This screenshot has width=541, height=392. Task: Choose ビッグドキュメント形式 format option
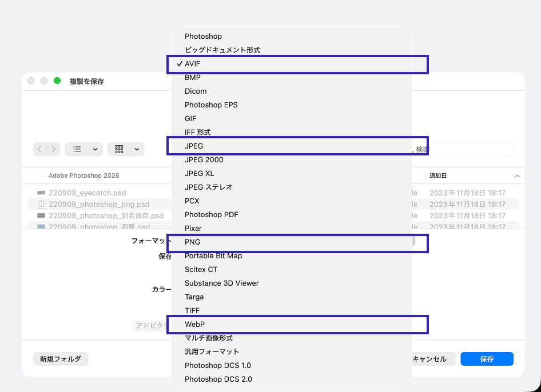222,50
